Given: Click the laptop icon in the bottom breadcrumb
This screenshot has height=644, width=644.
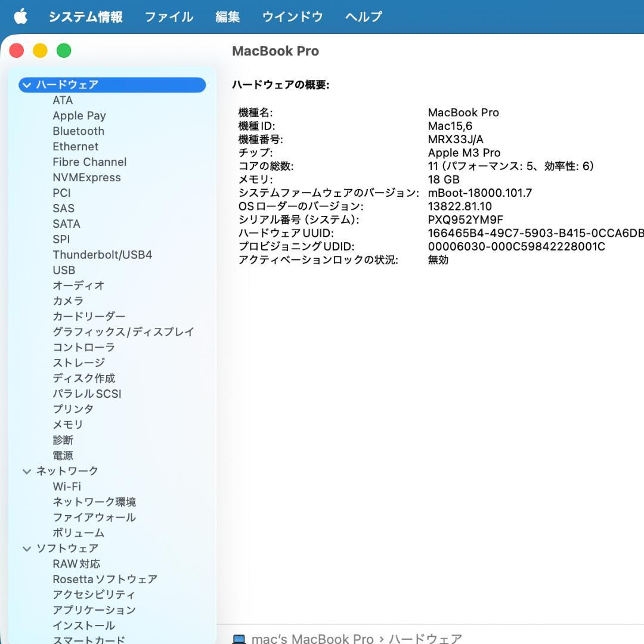Looking at the screenshot, I should coord(240,638).
